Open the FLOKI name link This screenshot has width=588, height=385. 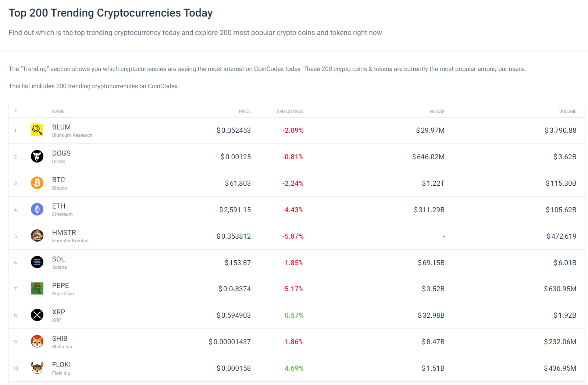(61, 365)
